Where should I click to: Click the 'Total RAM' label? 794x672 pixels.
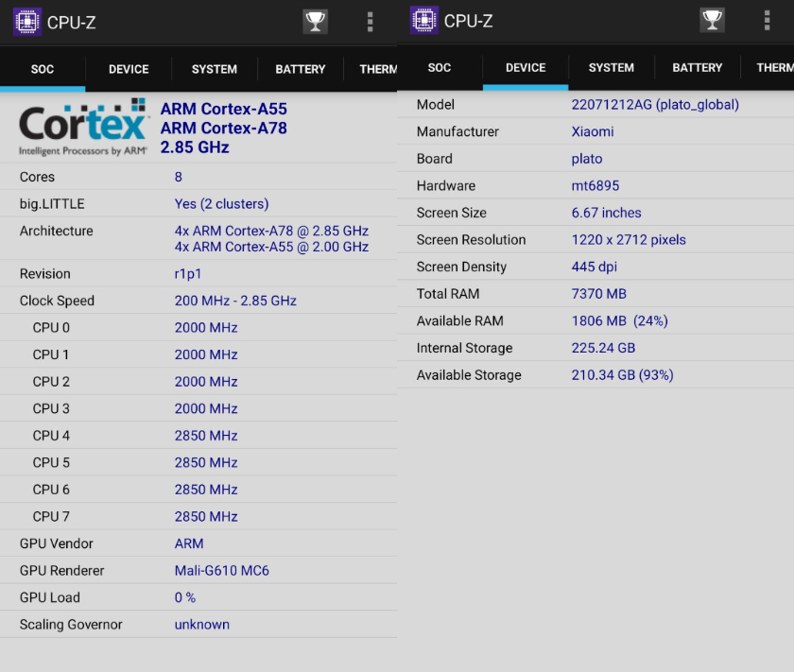448,294
